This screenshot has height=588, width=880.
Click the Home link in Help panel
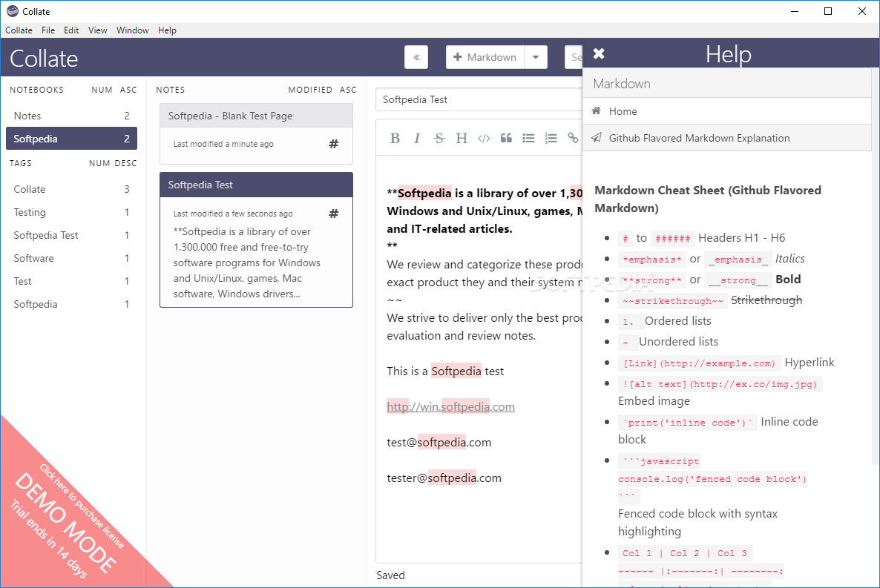tap(623, 111)
